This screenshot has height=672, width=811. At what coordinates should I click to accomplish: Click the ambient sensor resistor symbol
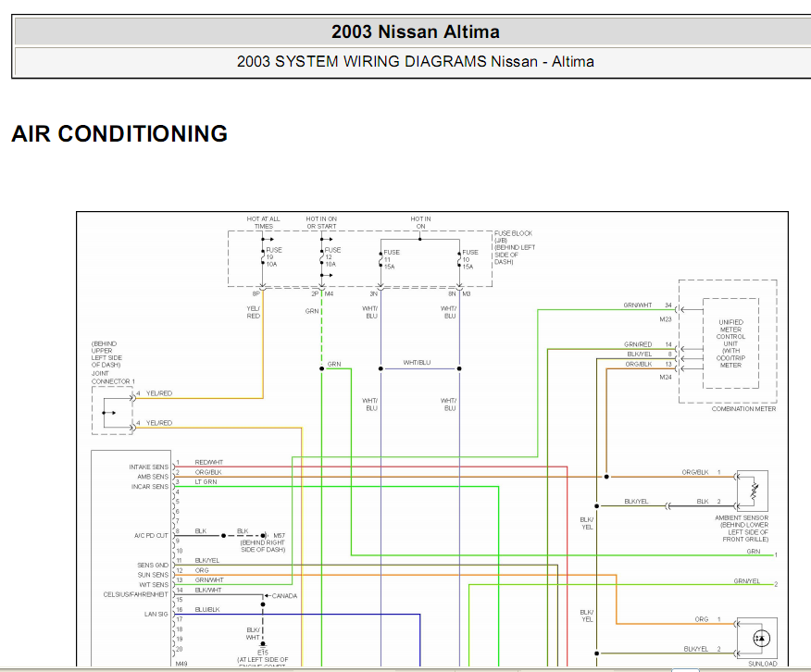pos(754,492)
